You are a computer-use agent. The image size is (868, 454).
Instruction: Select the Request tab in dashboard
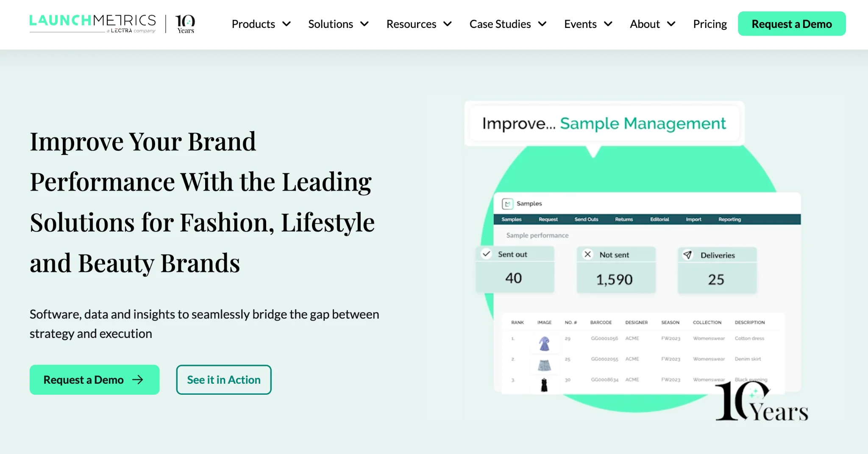pos(548,219)
